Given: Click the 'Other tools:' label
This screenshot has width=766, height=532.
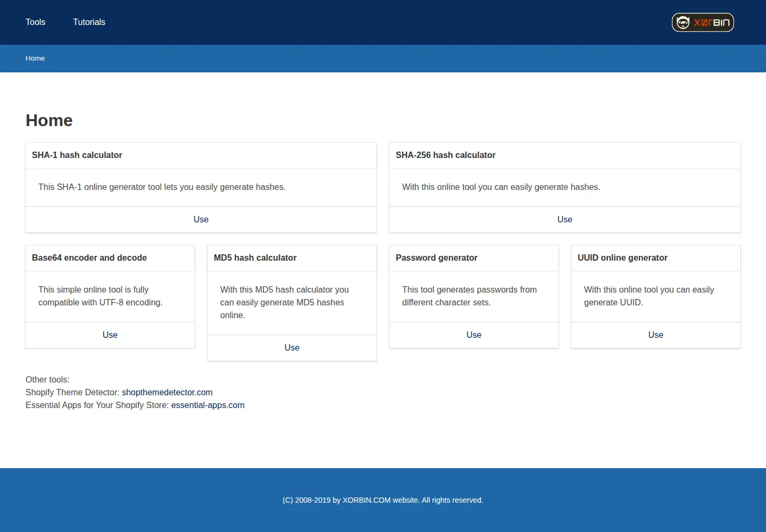Looking at the screenshot, I should tap(47, 379).
